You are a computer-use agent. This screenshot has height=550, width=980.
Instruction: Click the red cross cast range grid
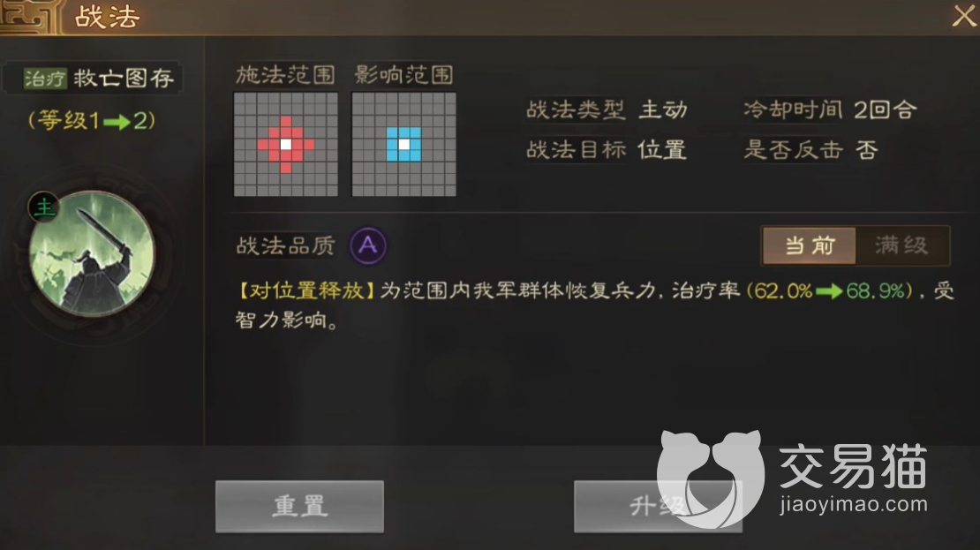click(x=286, y=145)
